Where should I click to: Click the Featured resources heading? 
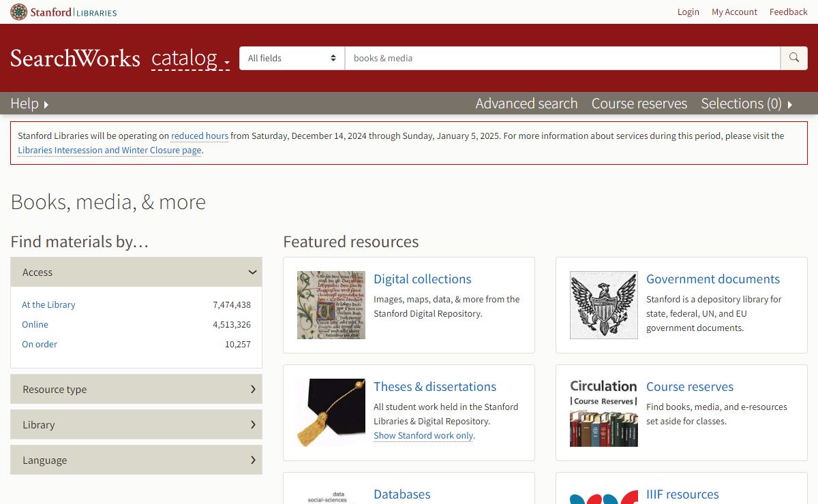[351, 242]
